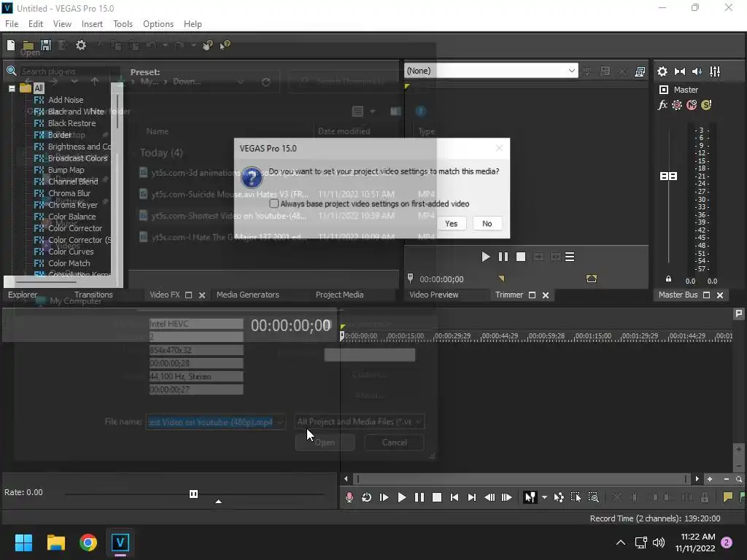
Task: Collapse the All plug-ins folder
Action: point(12,88)
